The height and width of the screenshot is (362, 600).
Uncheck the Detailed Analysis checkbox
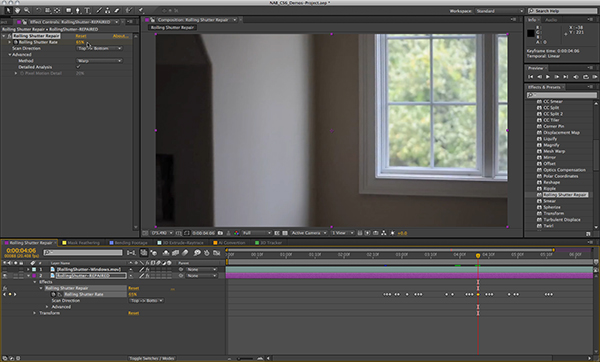78,67
